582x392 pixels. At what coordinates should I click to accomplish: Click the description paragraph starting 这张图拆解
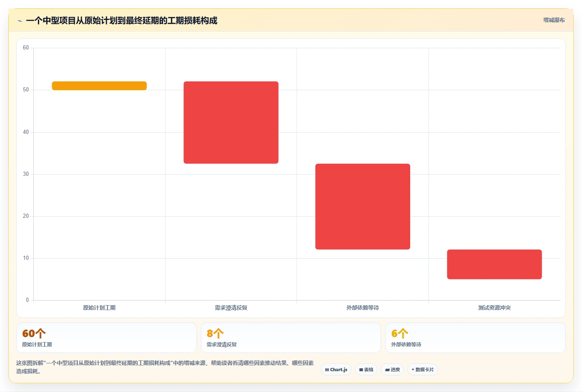coord(165,367)
